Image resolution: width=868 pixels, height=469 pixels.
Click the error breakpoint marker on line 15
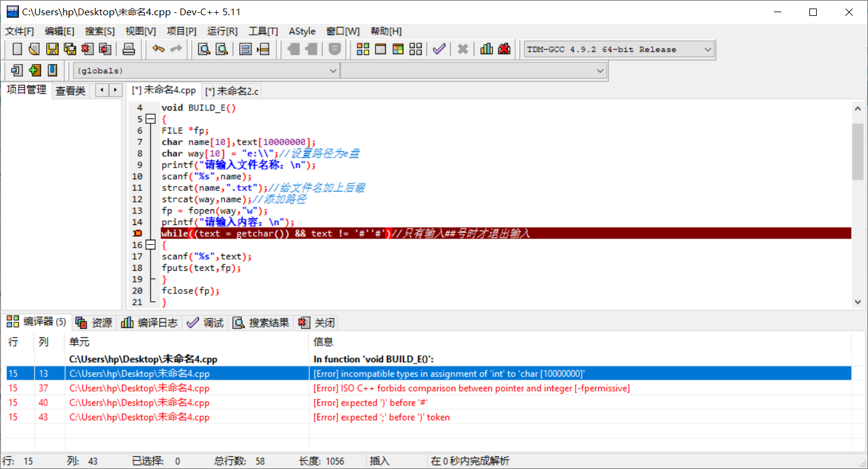point(137,234)
